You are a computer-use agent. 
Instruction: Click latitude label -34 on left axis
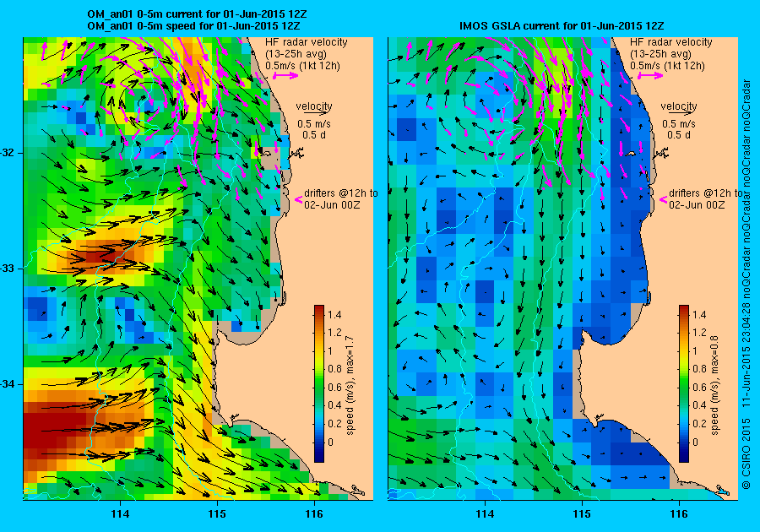(8, 384)
